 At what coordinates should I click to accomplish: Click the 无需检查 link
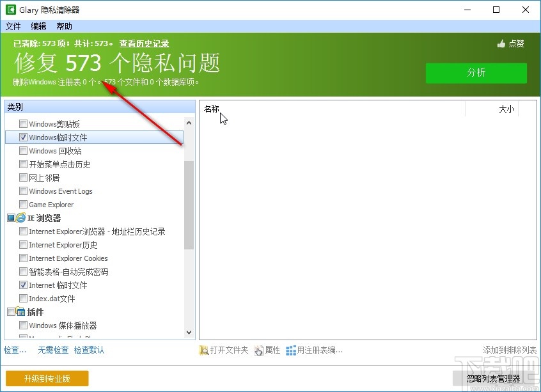[53, 350]
